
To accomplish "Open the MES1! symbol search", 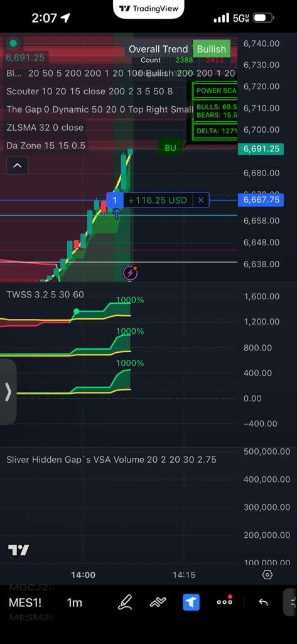I will pyautogui.click(x=25, y=602).
